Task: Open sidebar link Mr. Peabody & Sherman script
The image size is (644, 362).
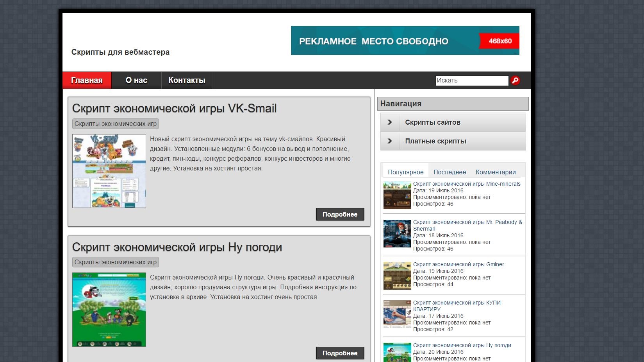Action: tap(467, 225)
